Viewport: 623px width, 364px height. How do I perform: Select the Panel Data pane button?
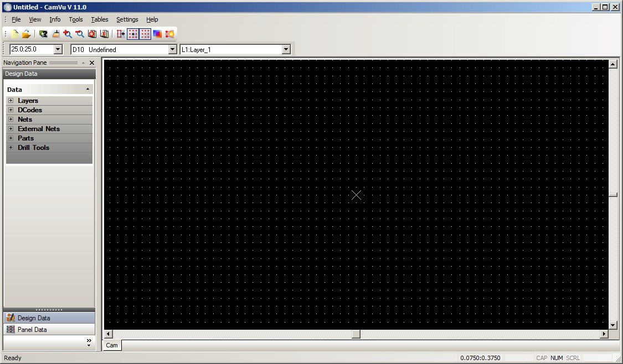[x=49, y=330]
